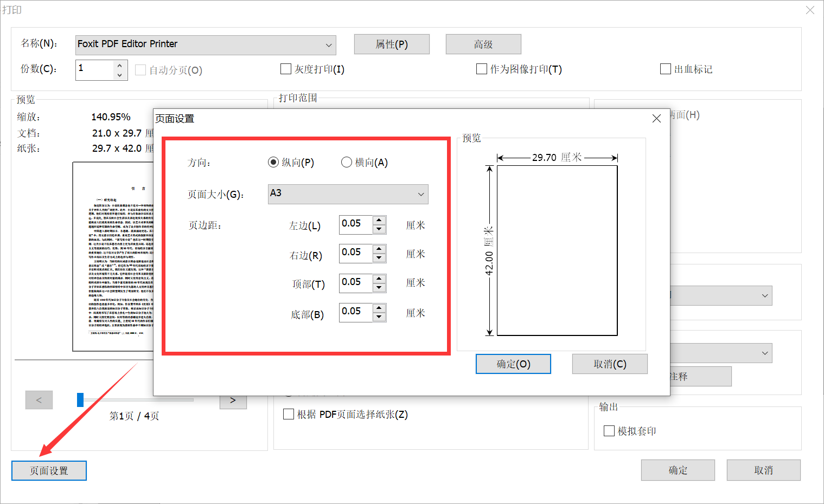Enable the 出血标记 bleed marks checkbox

[666, 69]
